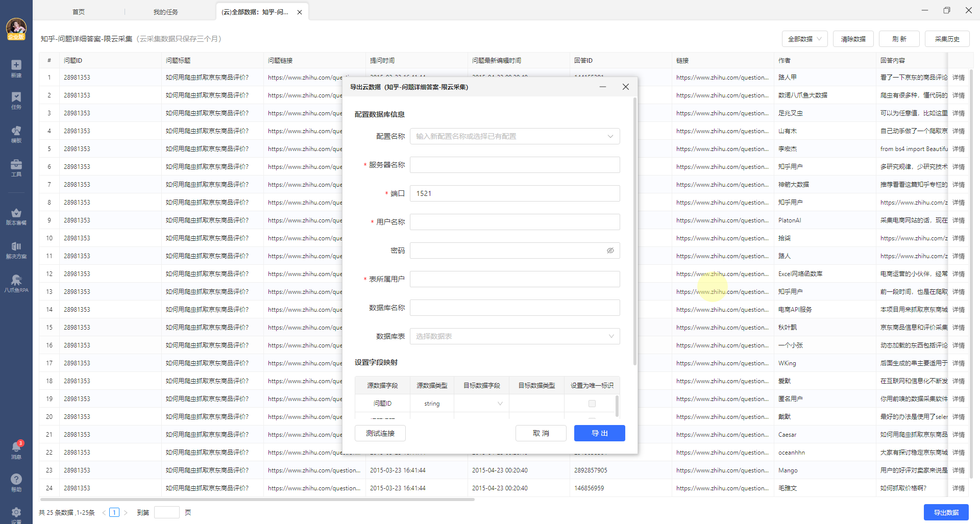This screenshot has width=980, height=524.
Task: Open the 八爪鱼RPA sidebar icon
Action: coord(16,284)
